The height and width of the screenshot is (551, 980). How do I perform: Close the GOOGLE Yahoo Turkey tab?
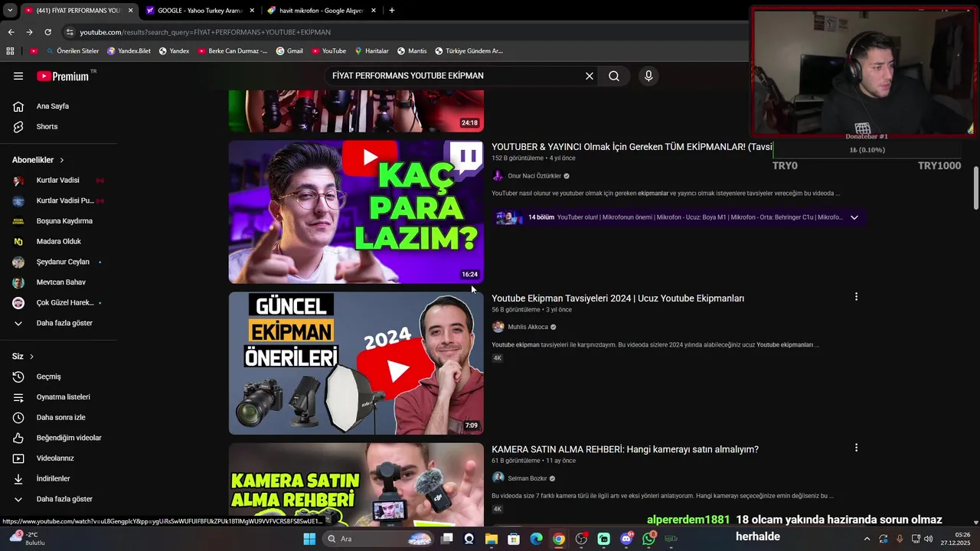pyautogui.click(x=251, y=11)
